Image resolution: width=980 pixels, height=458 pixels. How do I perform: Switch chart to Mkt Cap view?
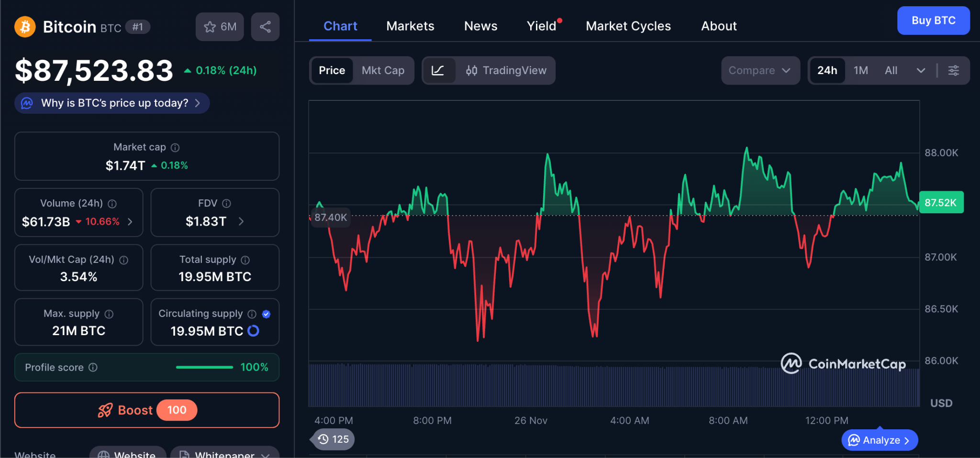(x=383, y=71)
